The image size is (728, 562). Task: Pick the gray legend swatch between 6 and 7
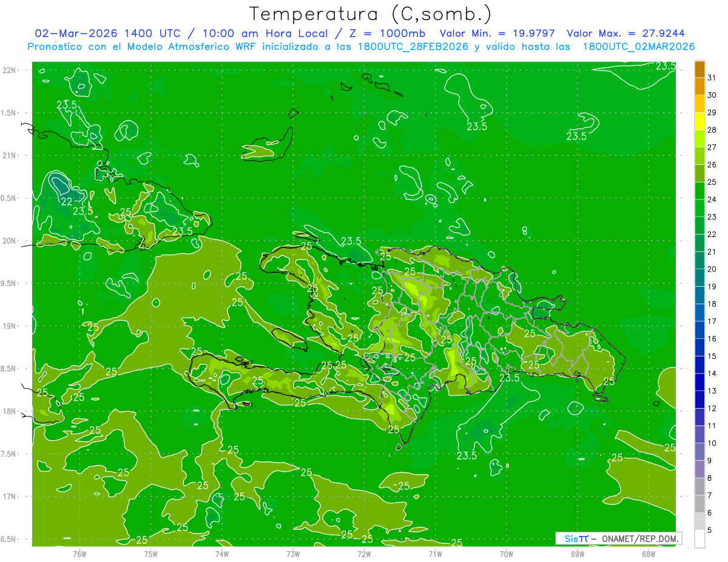(x=699, y=504)
